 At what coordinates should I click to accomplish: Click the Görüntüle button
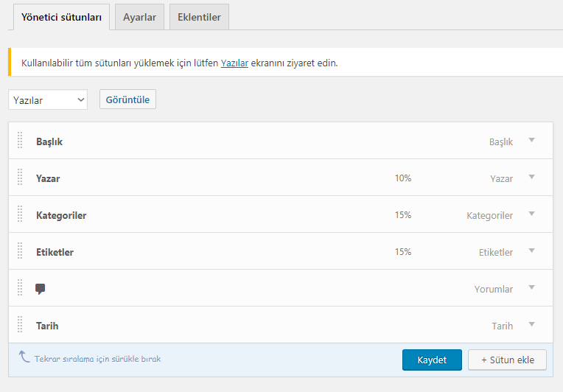pyautogui.click(x=127, y=99)
